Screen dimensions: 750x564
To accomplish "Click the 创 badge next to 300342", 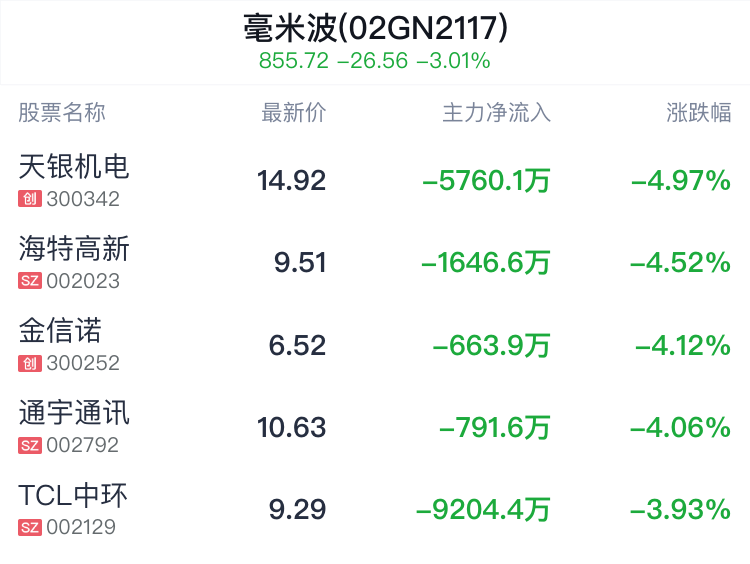I will 29,199.
